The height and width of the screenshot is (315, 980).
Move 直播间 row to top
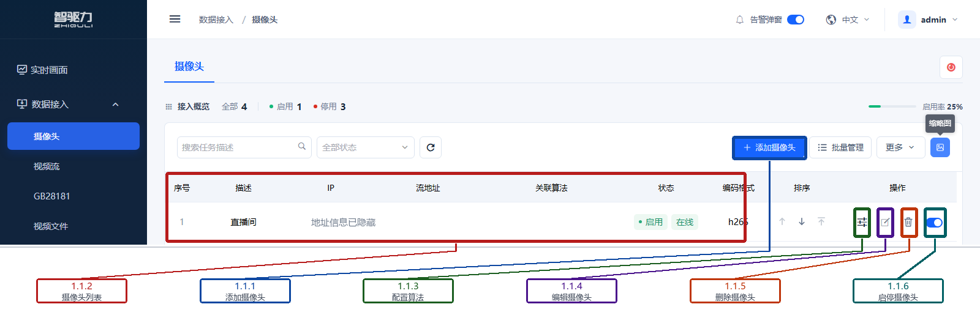pyautogui.click(x=821, y=221)
